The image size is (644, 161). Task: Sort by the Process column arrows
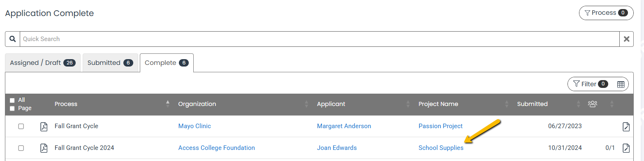[x=168, y=104]
